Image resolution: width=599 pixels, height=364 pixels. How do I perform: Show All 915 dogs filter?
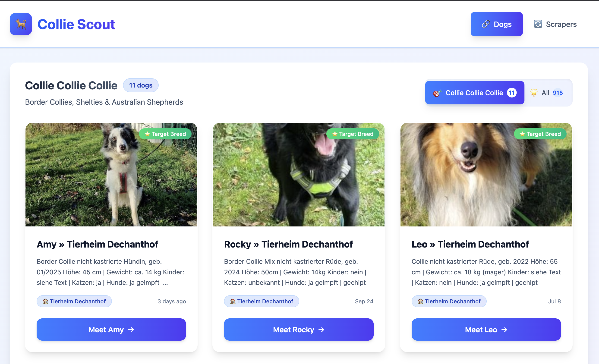pos(548,93)
